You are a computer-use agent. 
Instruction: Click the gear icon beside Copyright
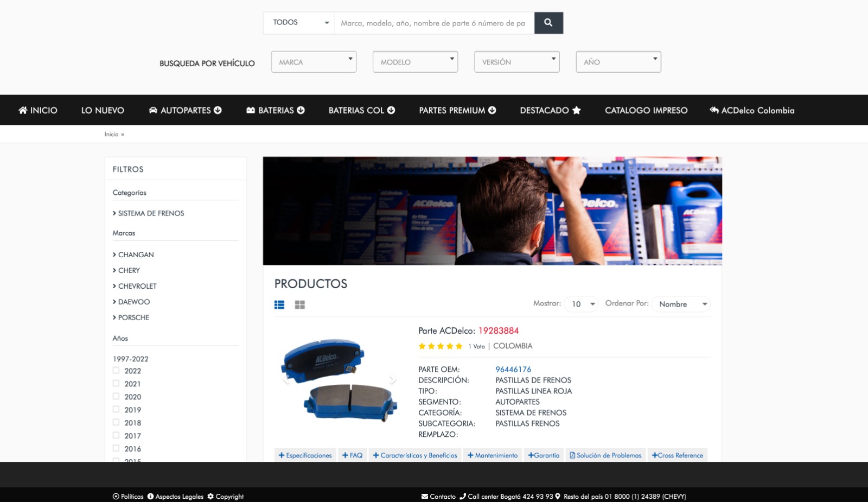pos(210,496)
